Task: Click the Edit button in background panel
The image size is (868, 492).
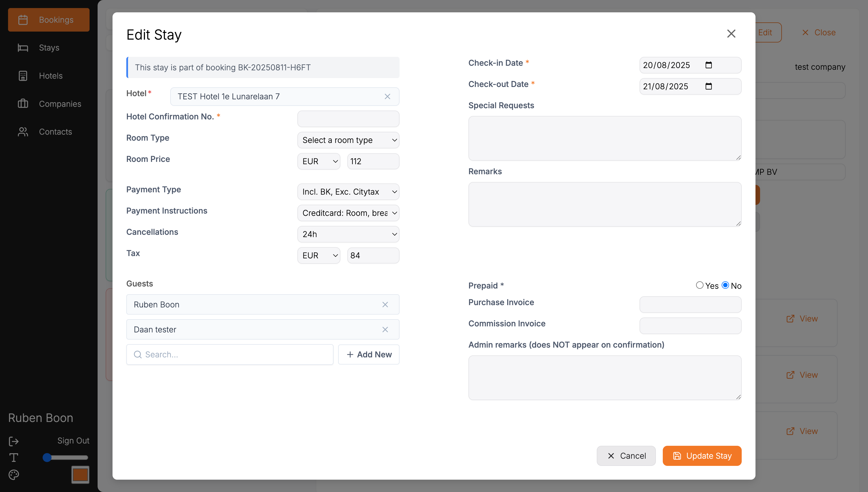Action: coord(768,32)
